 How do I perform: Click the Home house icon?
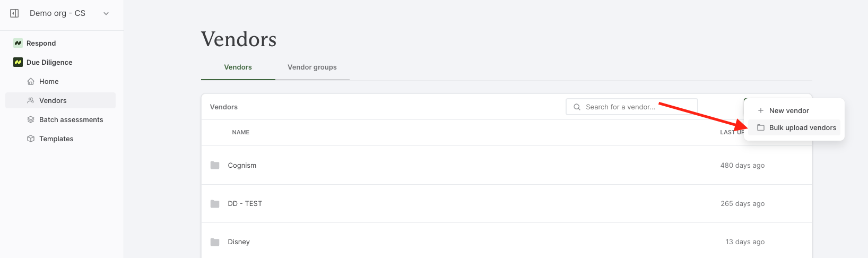coord(31,81)
